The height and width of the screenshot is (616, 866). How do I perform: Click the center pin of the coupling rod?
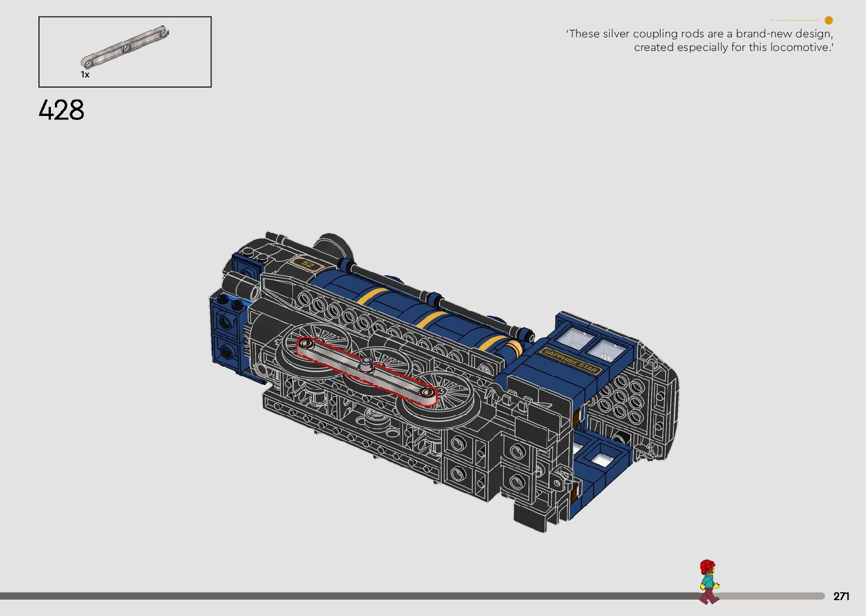(x=367, y=364)
